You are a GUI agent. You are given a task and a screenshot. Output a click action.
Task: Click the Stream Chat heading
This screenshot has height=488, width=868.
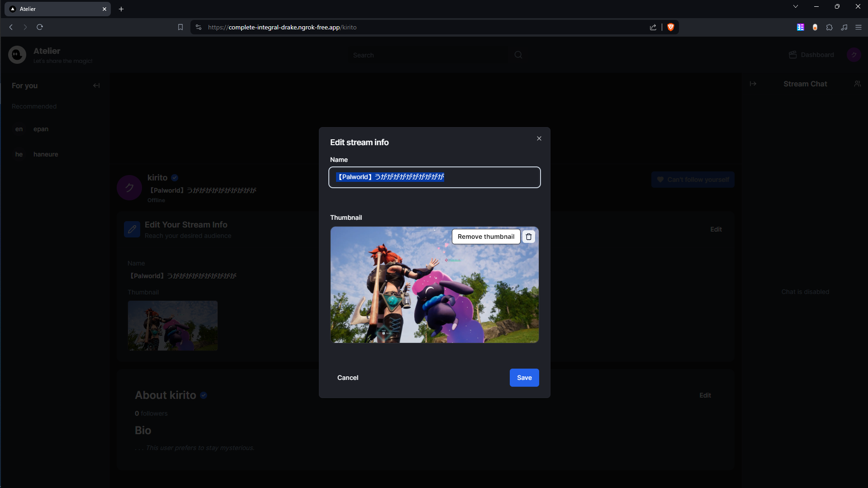805,84
